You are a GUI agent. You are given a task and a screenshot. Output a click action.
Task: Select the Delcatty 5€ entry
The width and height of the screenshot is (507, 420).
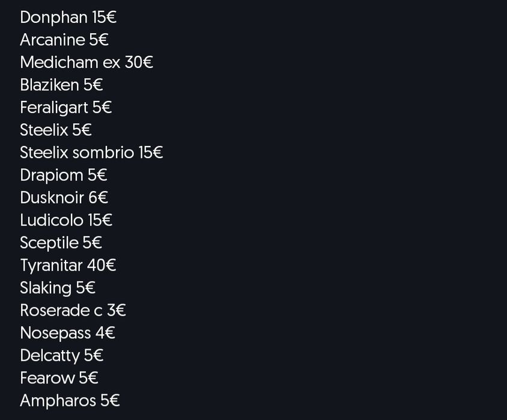click(x=61, y=355)
